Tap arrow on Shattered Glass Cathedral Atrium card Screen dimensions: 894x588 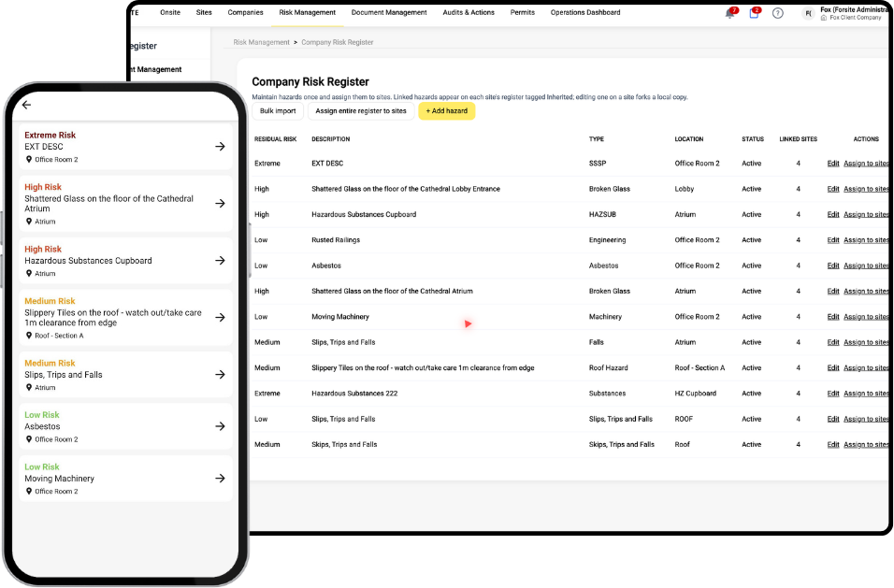pyautogui.click(x=220, y=204)
